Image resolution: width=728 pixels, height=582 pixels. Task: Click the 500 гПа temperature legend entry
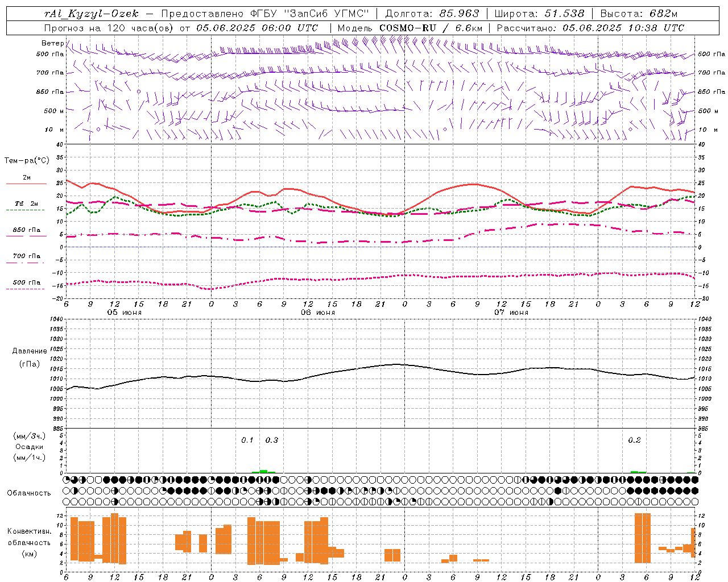[x=26, y=282]
